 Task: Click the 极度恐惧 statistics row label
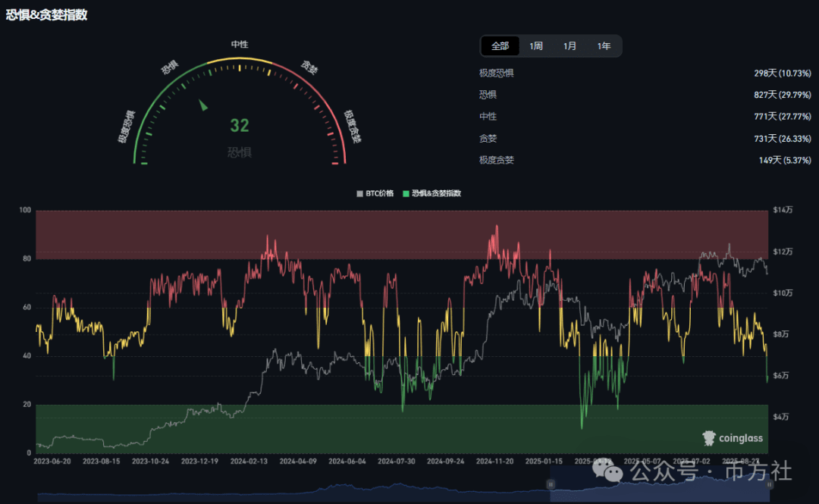(497, 74)
